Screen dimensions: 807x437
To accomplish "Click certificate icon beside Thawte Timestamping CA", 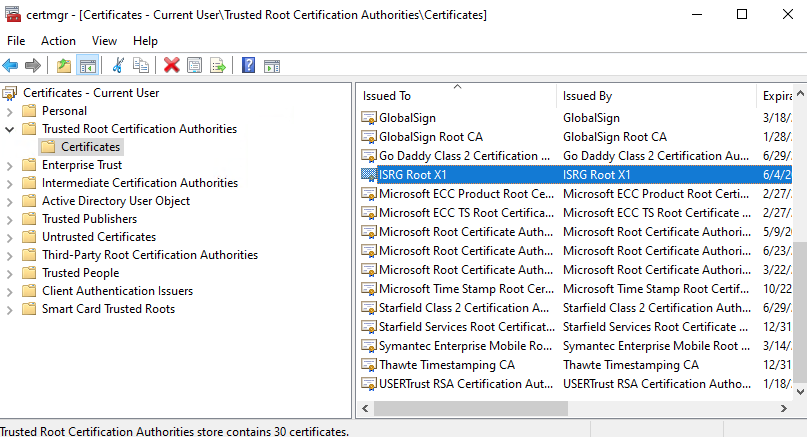I will pyautogui.click(x=369, y=365).
